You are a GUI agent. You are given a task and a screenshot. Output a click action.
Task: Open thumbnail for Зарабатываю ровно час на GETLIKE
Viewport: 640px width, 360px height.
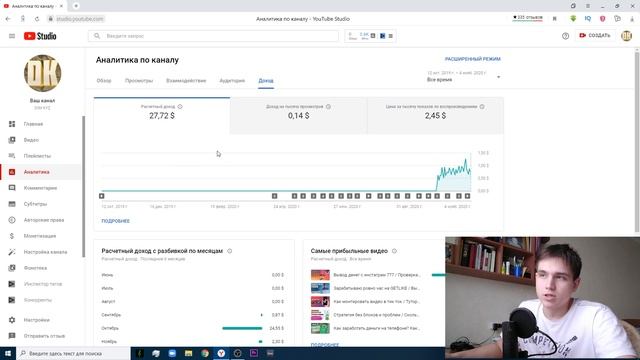tap(320, 288)
